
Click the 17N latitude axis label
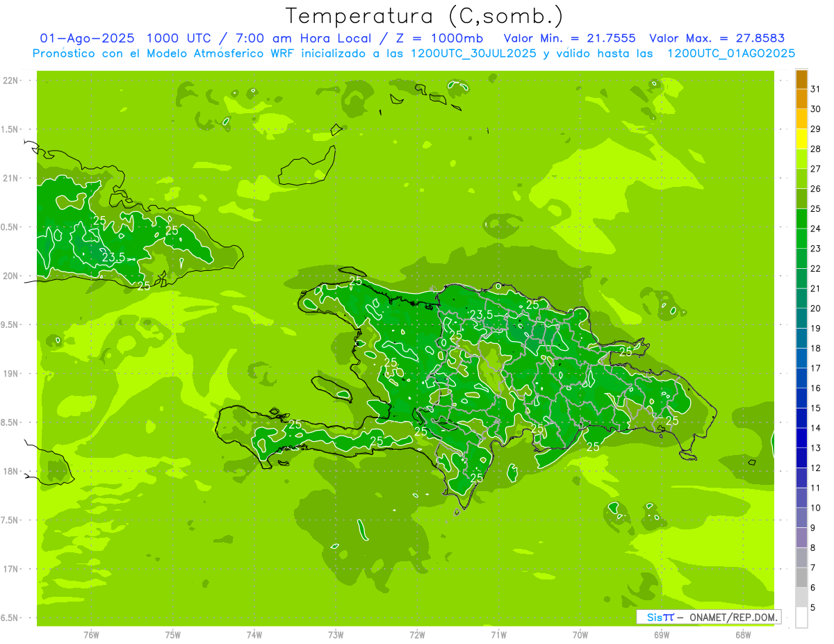point(12,569)
